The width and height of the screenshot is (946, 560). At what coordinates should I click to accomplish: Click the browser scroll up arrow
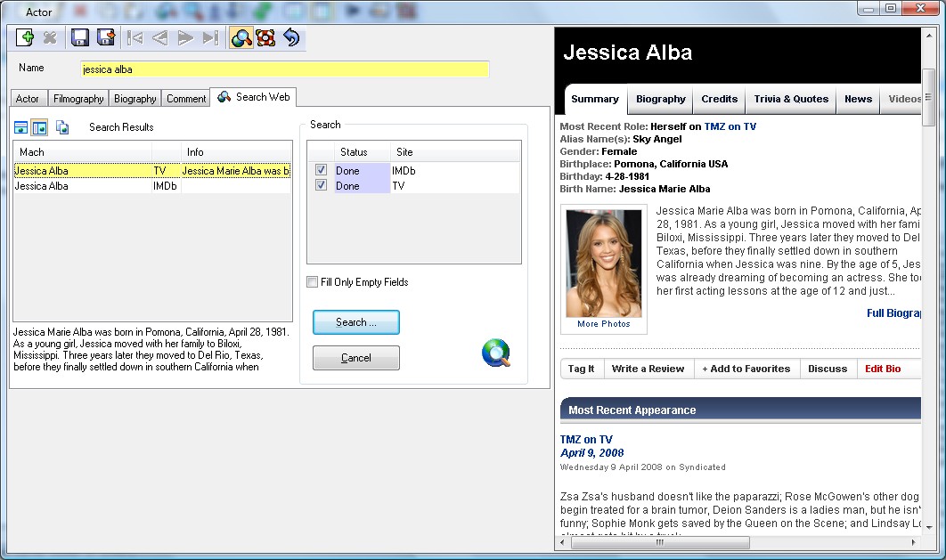coord(928,36)
